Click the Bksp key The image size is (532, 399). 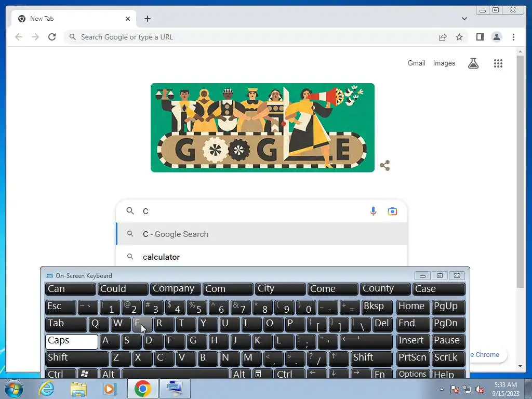(377, 308)
